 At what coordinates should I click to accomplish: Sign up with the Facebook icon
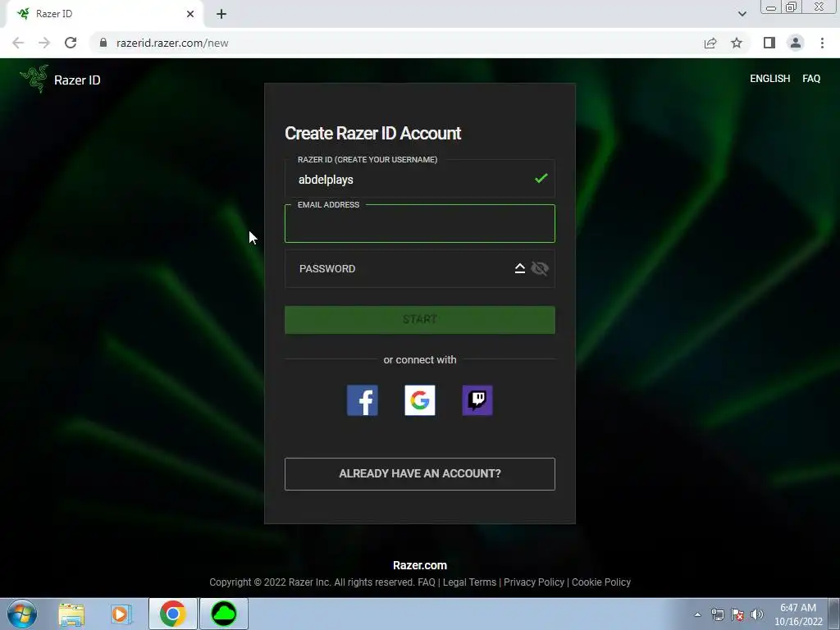tap(362, 400)
